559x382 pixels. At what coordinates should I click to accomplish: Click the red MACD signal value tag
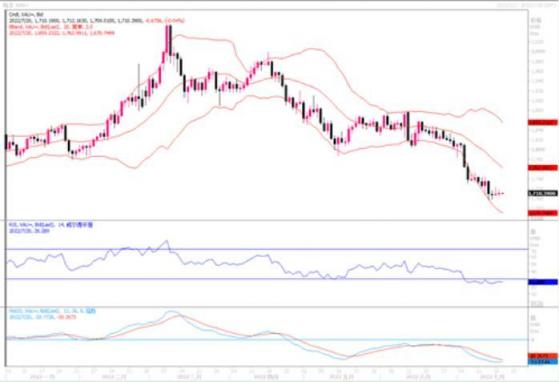pyautogui.click(x=543, y=356)
